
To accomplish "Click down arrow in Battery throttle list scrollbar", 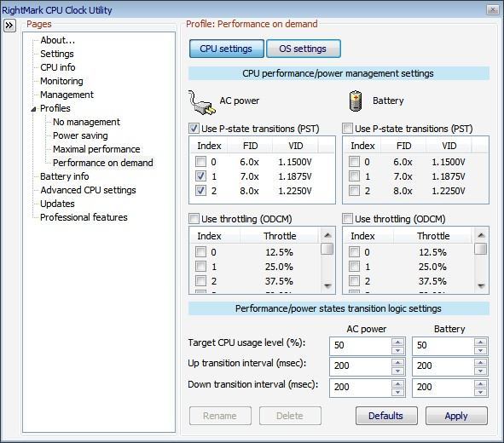I will pyautogui.click(x=481, y=285).
